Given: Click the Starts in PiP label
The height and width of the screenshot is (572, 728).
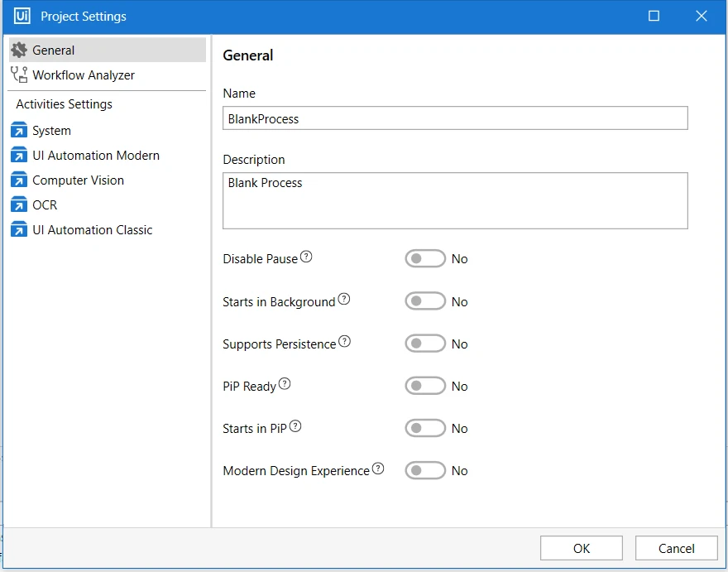Looking at the screenshot, I should pos(255,429).
